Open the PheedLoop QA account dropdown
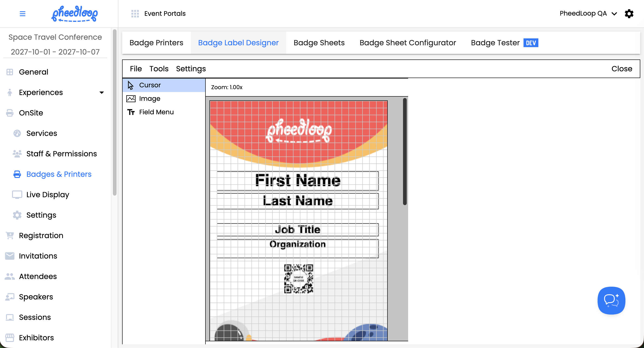 (588, 13)
